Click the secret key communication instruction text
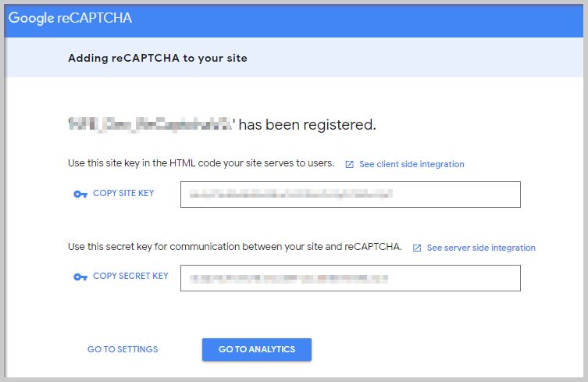Viewport: 588px width, 382px height. 235,247
